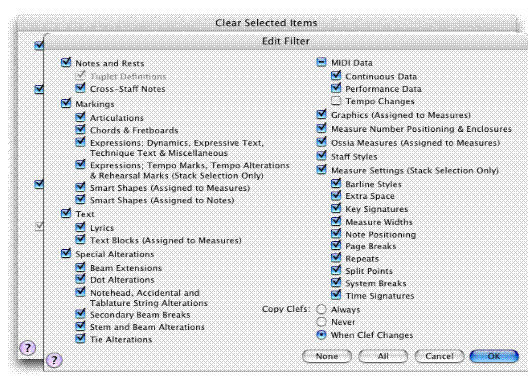Open help with the Edit Filter question mark icon
Viewport: 528px width, 389px height.
(x=54, y=360)
